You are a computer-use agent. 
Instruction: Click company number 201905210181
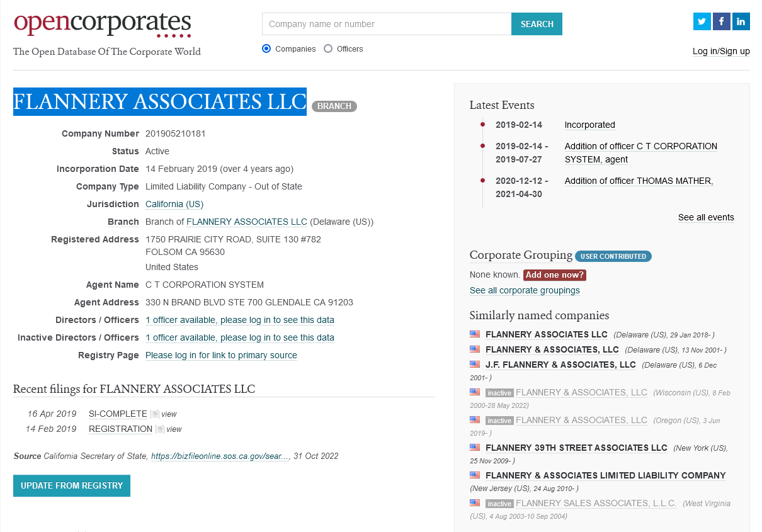point(176,133)
